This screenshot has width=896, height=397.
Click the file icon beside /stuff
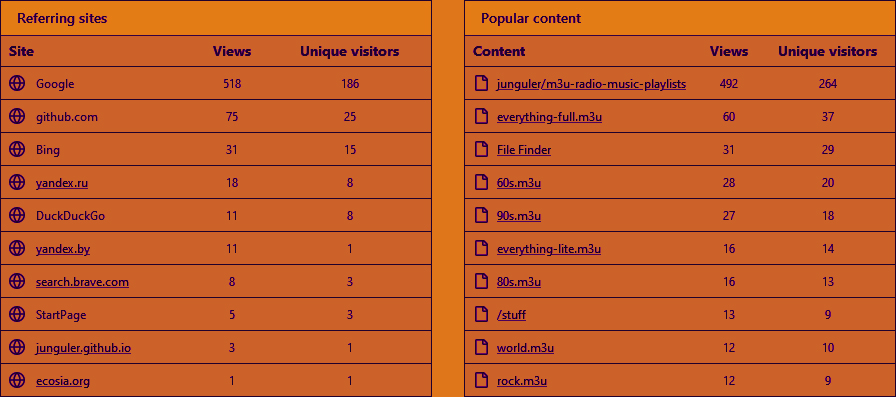click(482, 314)
